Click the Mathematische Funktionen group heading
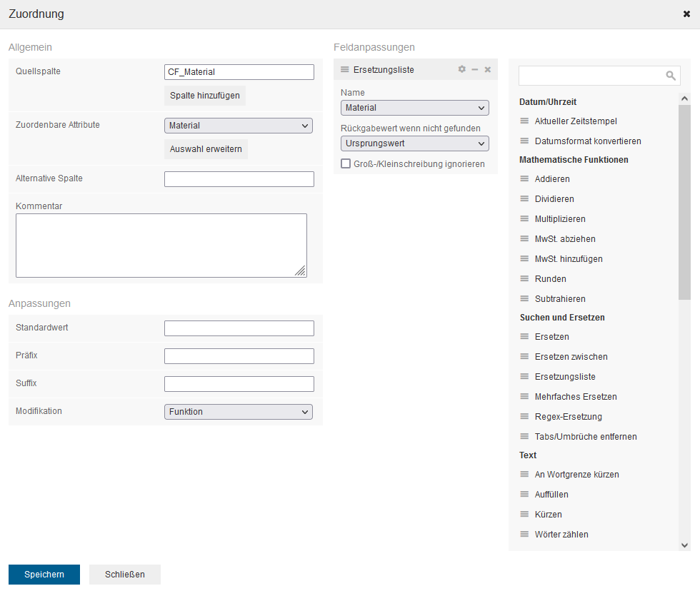The image size is (700, 591). [574, 160]
